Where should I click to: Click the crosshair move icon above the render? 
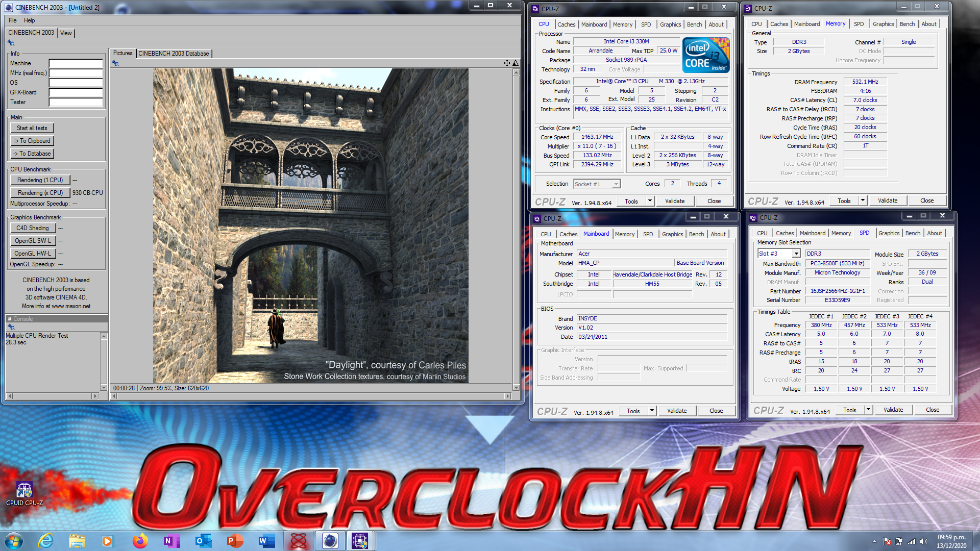(x=507, y=63)
